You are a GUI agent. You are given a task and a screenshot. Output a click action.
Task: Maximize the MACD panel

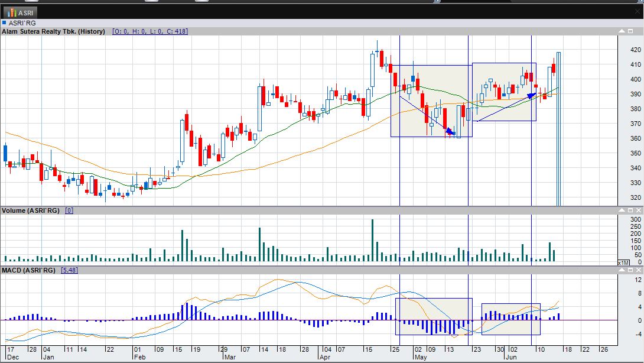coord(630,270)
